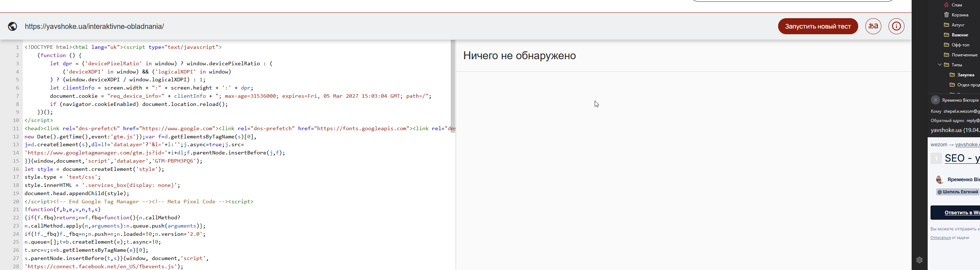Click the code line with the </script> closing tag
Viewport: 980px width, 270px height.
click(39, 120)
